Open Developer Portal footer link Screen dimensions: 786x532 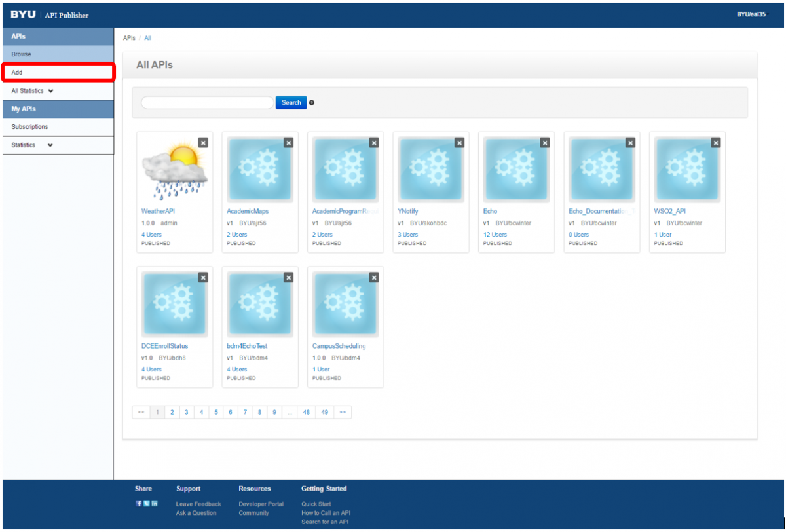pyautogui.click(x=261, y=504)
